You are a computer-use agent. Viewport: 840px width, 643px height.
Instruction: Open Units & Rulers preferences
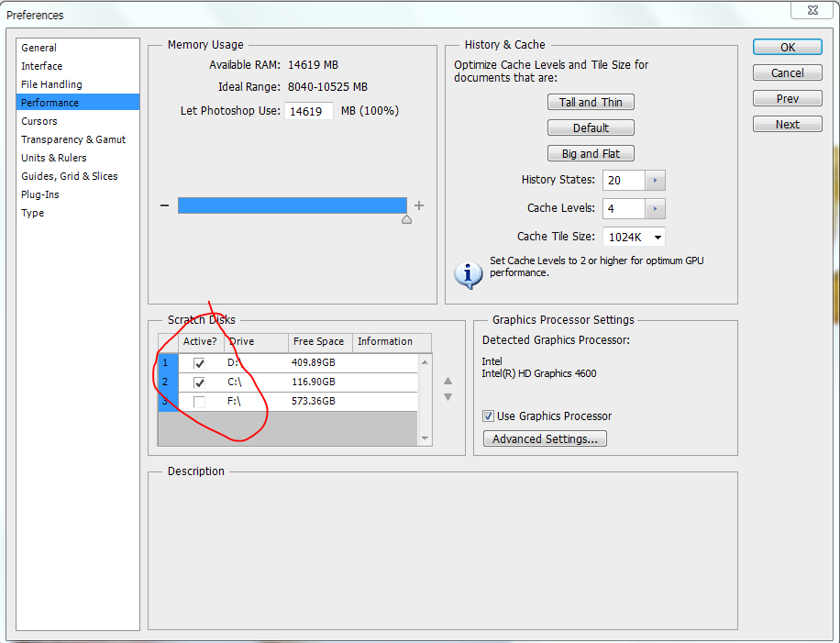point(78,158)
